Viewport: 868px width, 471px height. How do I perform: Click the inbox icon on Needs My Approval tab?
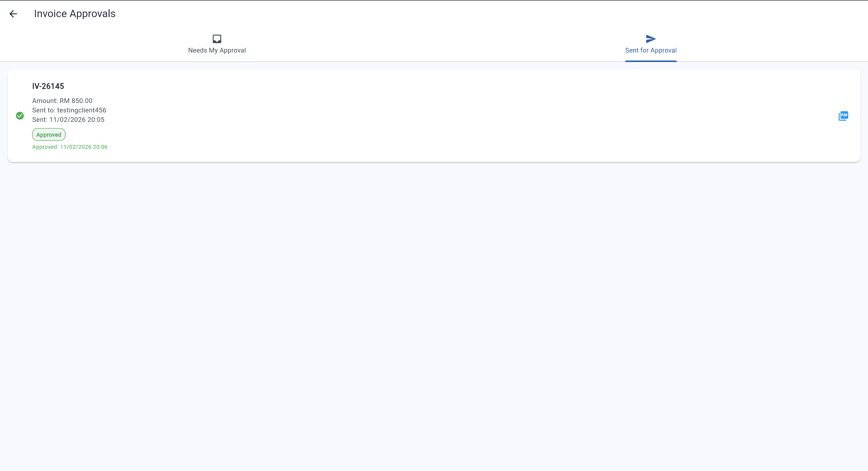pos(216,38)
